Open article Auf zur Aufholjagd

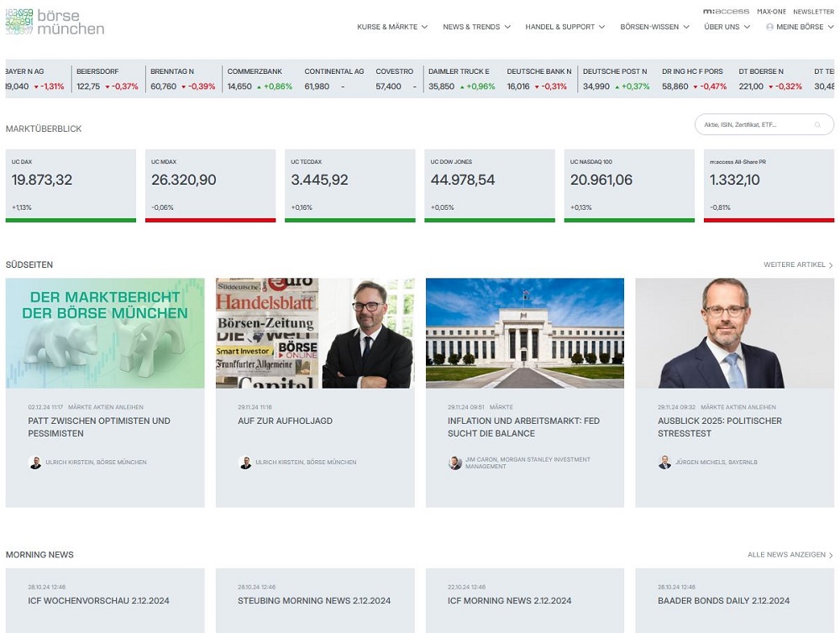(x=285, y=421)
